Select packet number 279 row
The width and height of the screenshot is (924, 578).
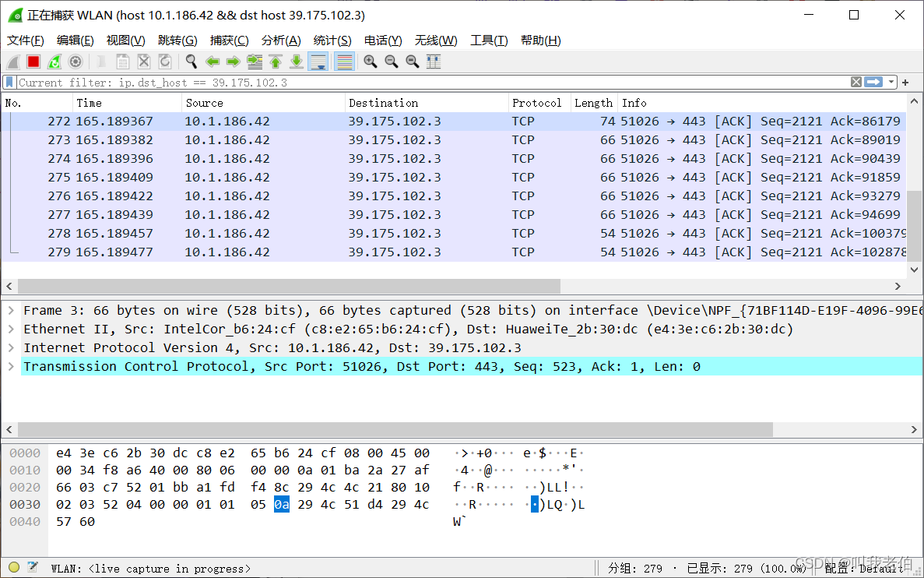point(455,252)
